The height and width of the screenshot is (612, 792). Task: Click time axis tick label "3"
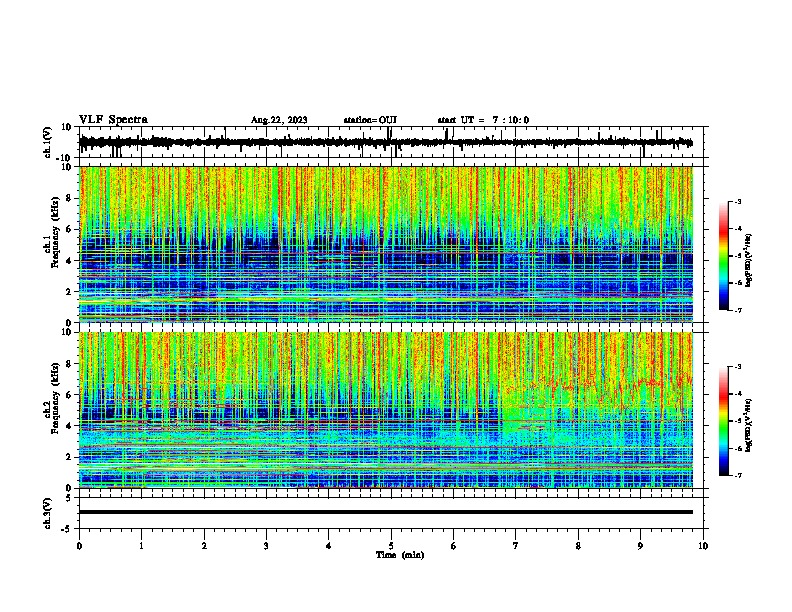click(x=266, y=546)
